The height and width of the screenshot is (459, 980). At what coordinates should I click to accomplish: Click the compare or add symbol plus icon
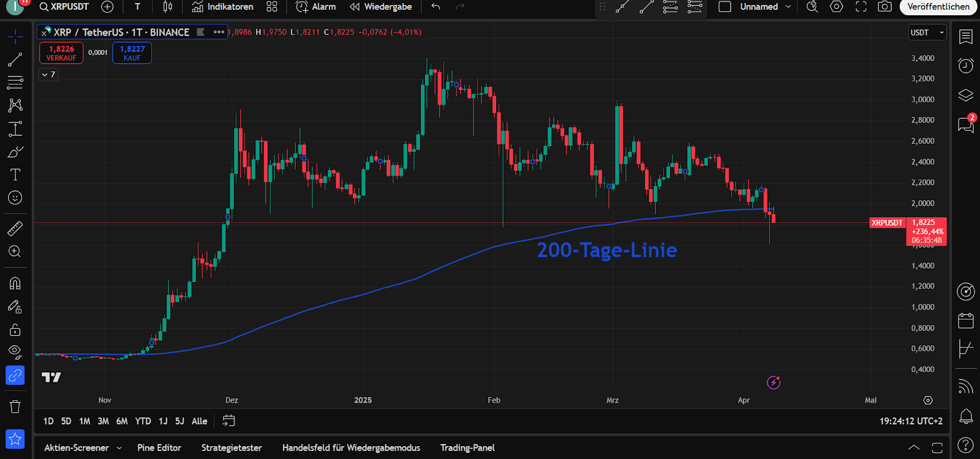pos(107,7)
